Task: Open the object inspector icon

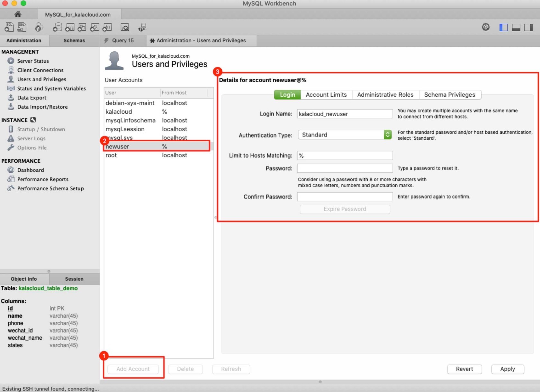Action: tap(39, 27)
